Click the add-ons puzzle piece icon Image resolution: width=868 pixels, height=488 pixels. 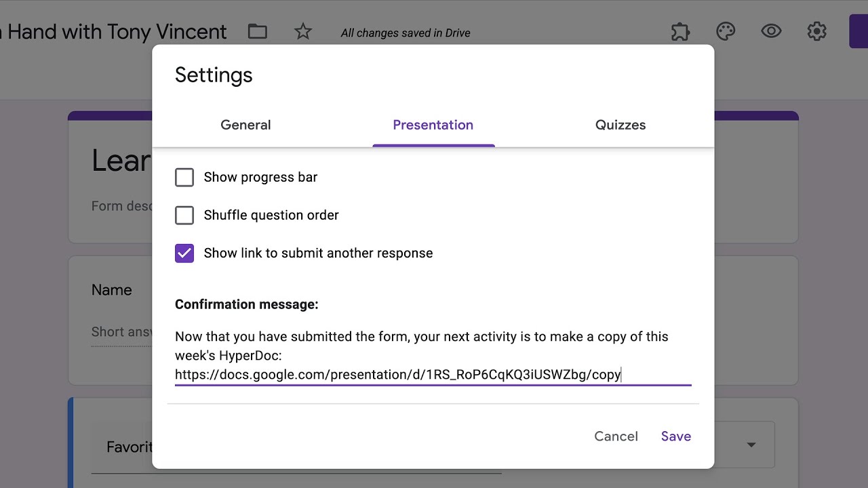680,31
